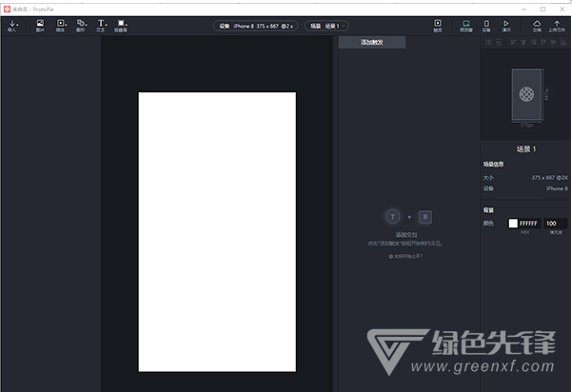Click the Add Trigger (添加触发) button
This screenshot has width=572, height=392.
pos(370,43)
